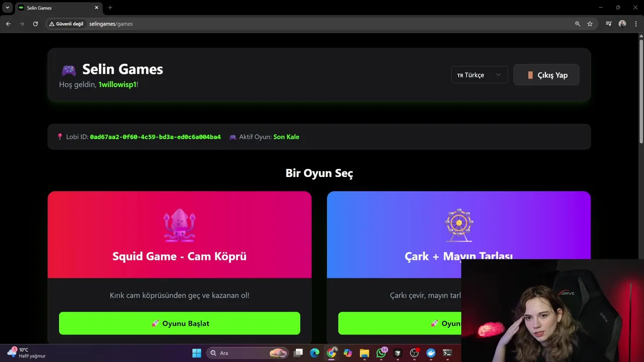Screen dimensions: 644x362
Task: Open Copilot from the taskbar
Action: click(348, 353)
